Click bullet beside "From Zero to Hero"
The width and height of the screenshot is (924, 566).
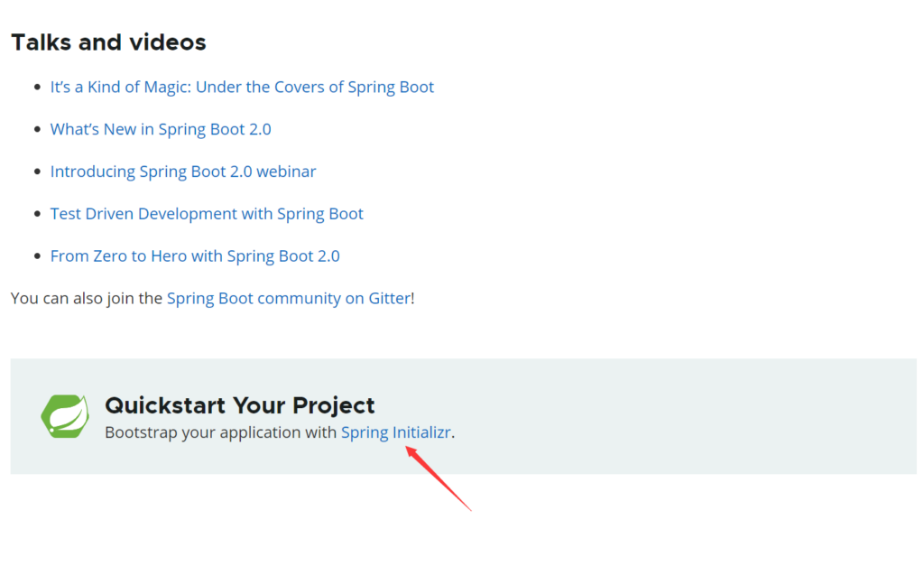tap(37, 256)
